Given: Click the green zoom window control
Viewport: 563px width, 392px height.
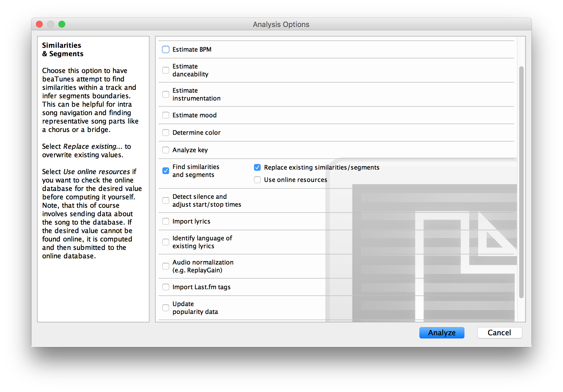Looking at the screenshot, I should click(x=62, y=24).
